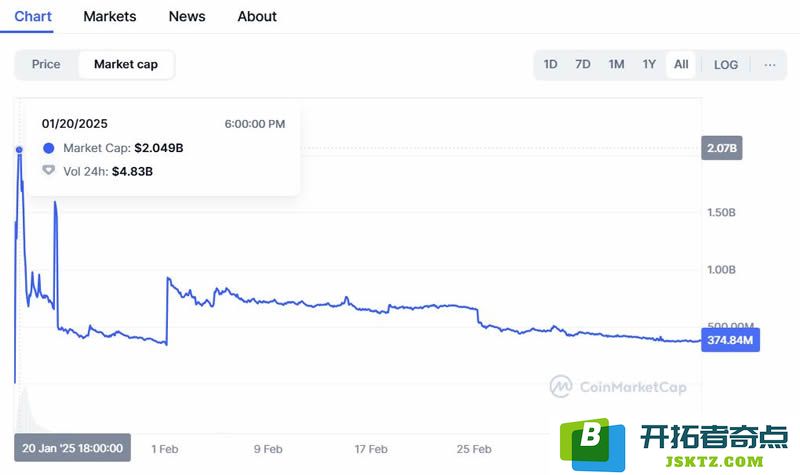Screen dimensions: 800x475
Task: Click the blue Market Cap dot in tooltip
Action: [x=49, y=148]
